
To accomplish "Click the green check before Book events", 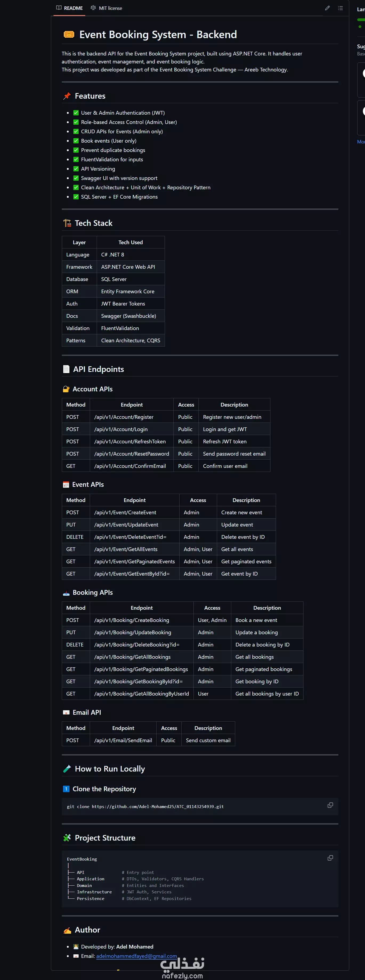I will (76, 141).
